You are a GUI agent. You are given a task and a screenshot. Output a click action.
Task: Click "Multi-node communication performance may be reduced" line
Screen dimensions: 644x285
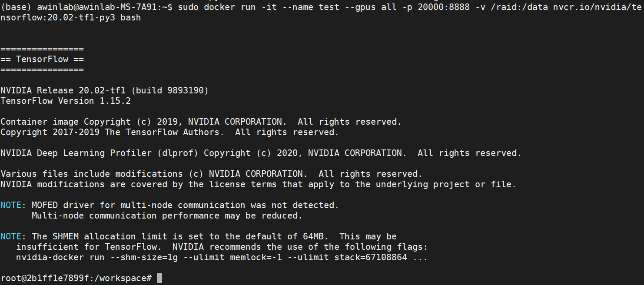click(167, 215)
